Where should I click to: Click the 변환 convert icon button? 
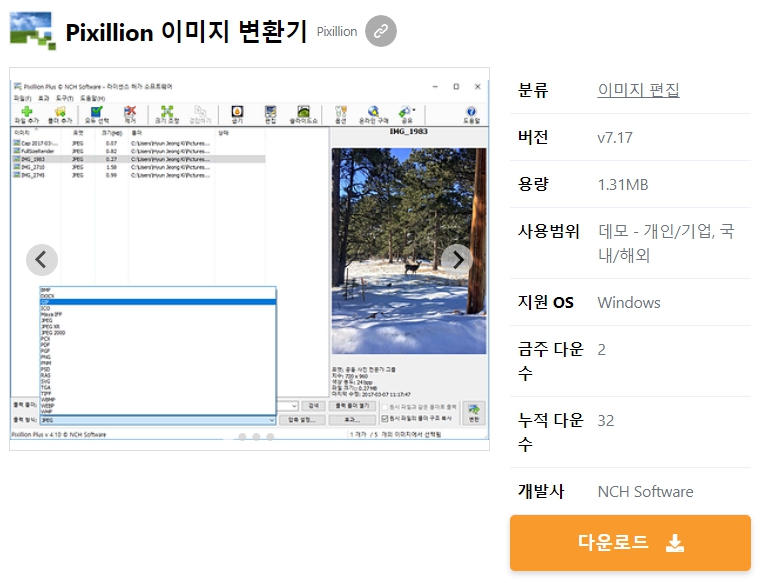click(474, 413)
